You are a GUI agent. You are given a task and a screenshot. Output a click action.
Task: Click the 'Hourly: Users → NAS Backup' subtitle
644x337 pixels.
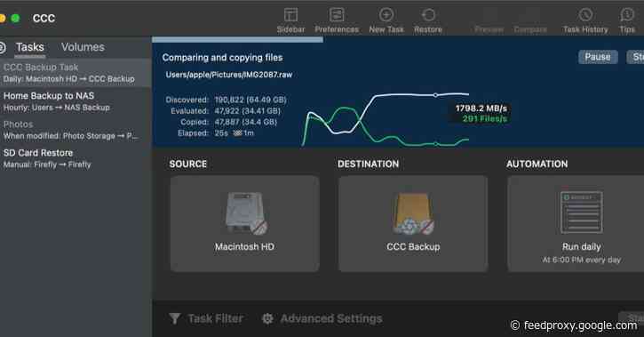57,108
